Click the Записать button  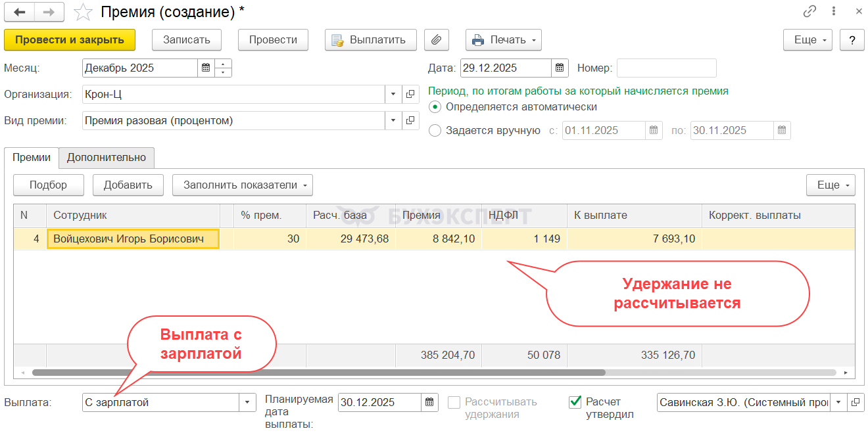coord(187,39)
